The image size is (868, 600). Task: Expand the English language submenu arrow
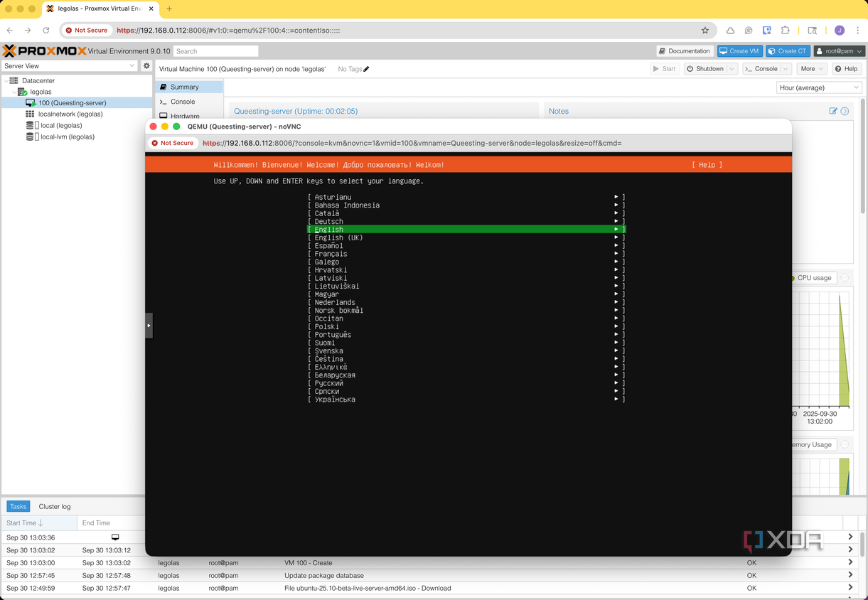click(616, 230)
